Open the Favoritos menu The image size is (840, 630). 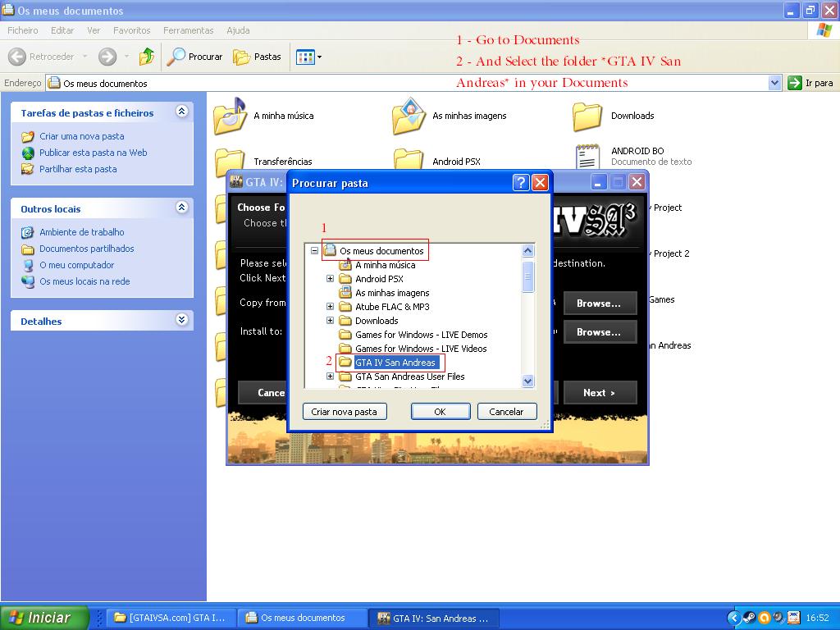(132, 30)
